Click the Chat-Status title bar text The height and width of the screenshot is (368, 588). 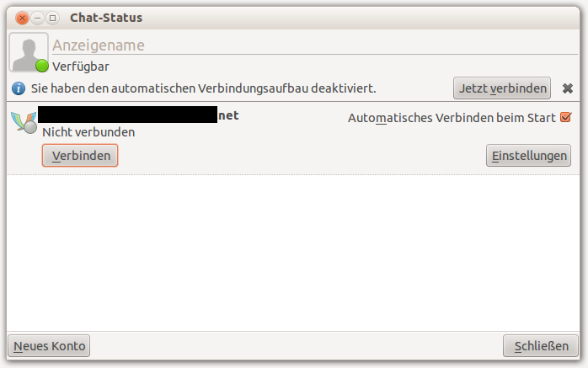click(x=106, y=18)
